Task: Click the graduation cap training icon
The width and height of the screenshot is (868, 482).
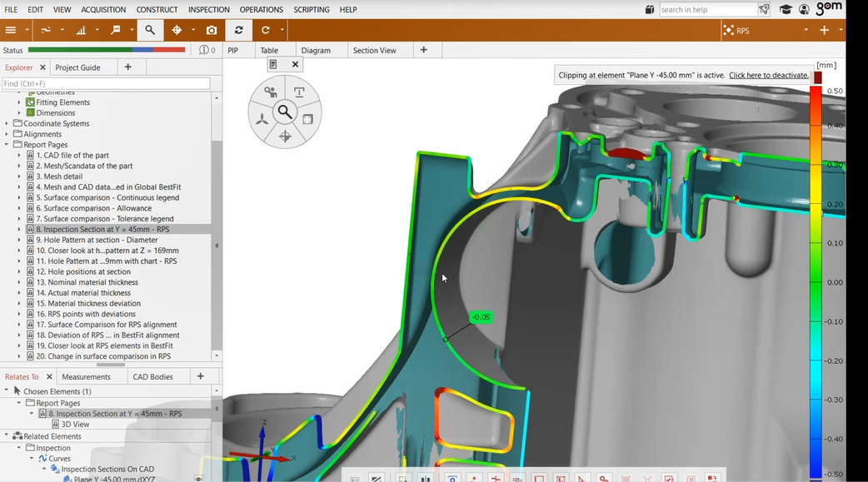Action: tap(786, 10)
